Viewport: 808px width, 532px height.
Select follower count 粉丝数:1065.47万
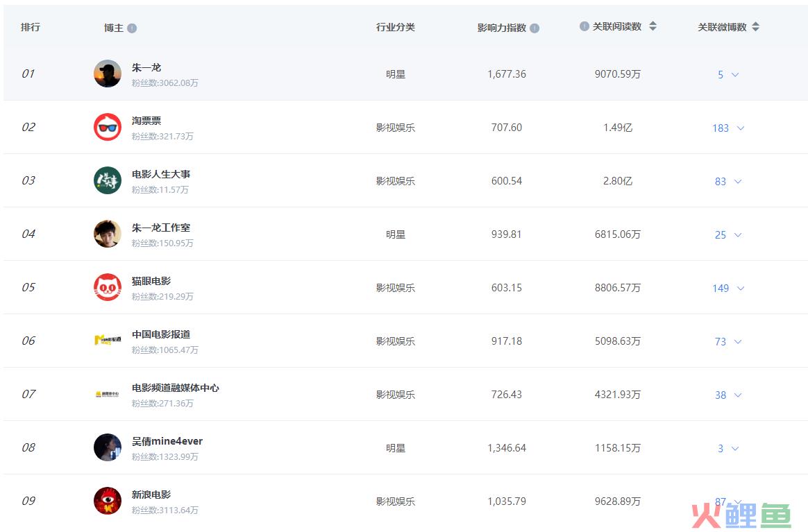165,350
